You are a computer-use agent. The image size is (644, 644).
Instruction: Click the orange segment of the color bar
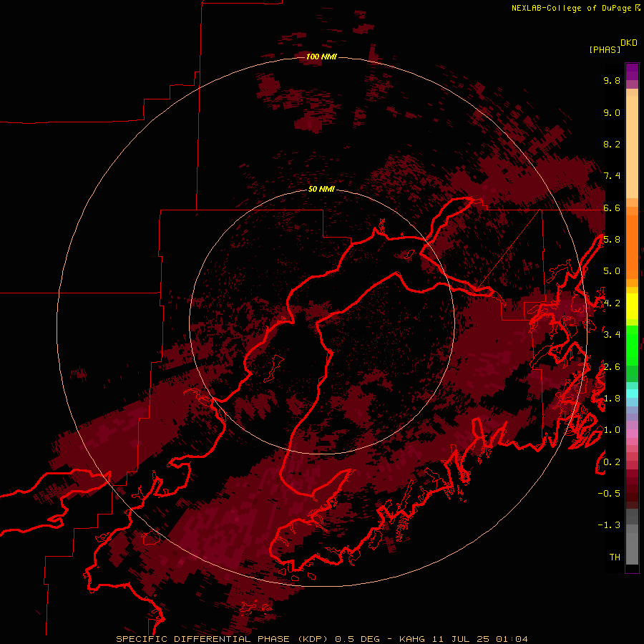tap(632, 248)
